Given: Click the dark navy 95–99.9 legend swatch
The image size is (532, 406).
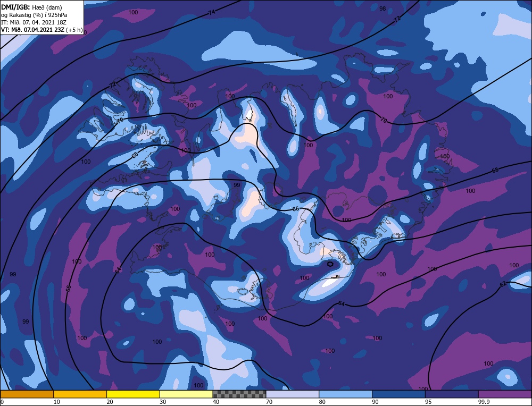Looking at the screenshot, I should [452, 394].
